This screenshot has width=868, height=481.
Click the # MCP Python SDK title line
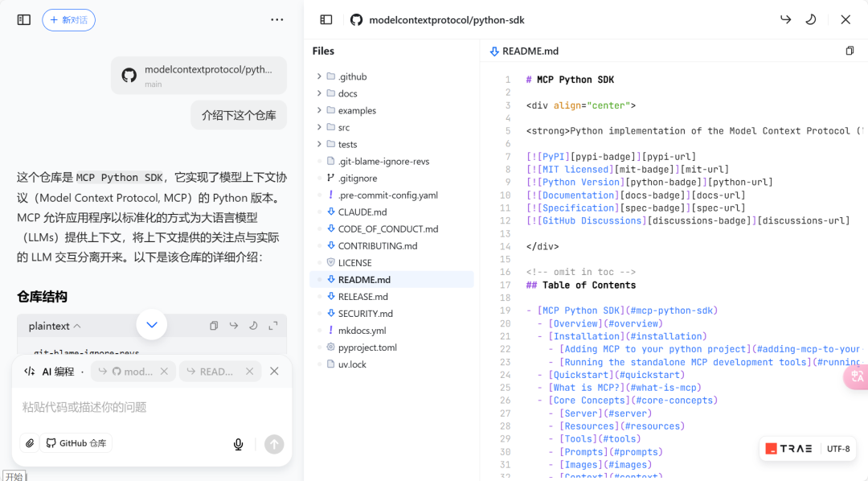570,80
